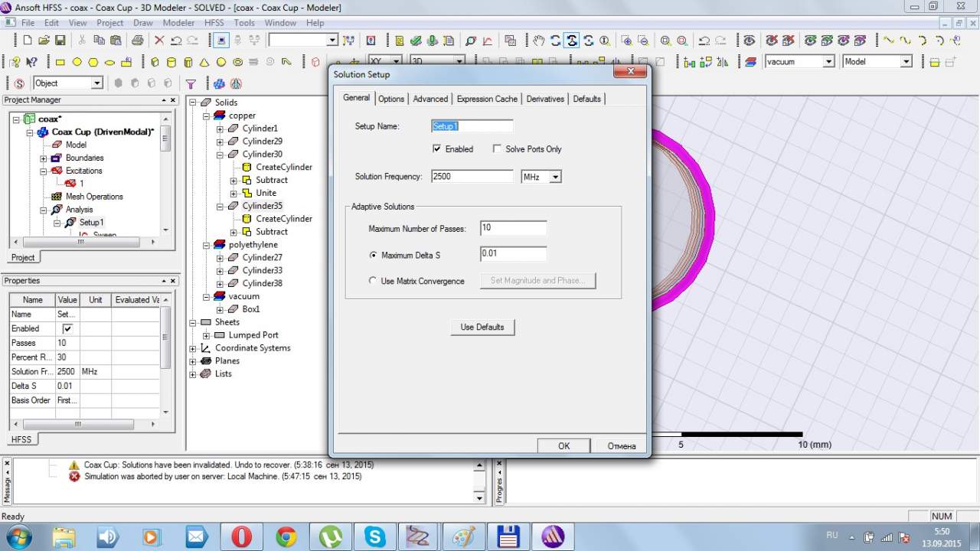The height and width of the screenshot is (551, 980).
Task: Click the Use Defaults button
Action: (x=482, y=327)
